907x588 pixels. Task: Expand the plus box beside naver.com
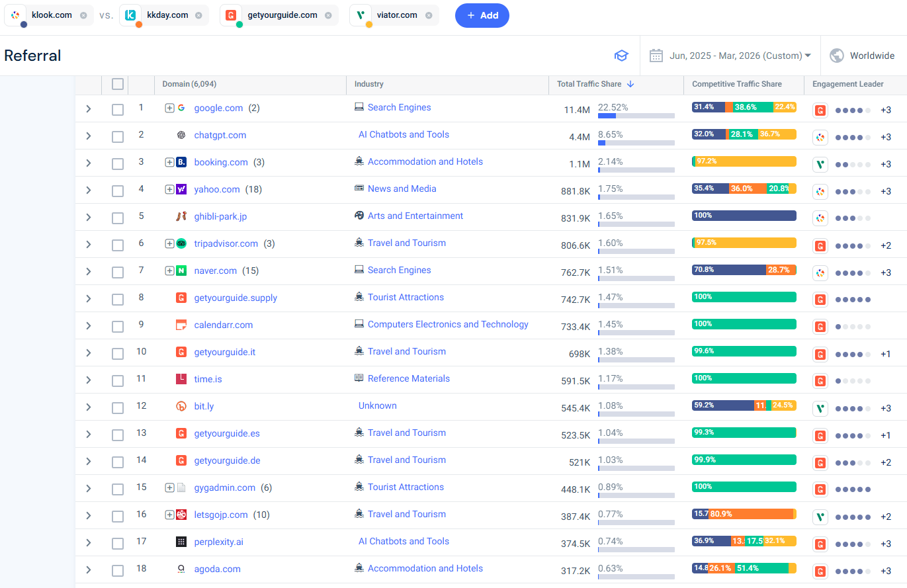coord(169,271)
